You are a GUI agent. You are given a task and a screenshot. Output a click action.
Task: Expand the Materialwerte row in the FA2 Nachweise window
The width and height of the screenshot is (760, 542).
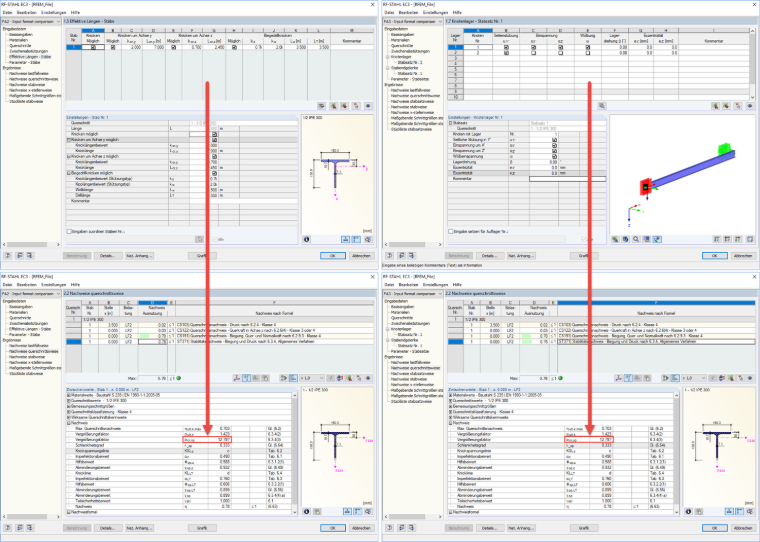(68, 395)
